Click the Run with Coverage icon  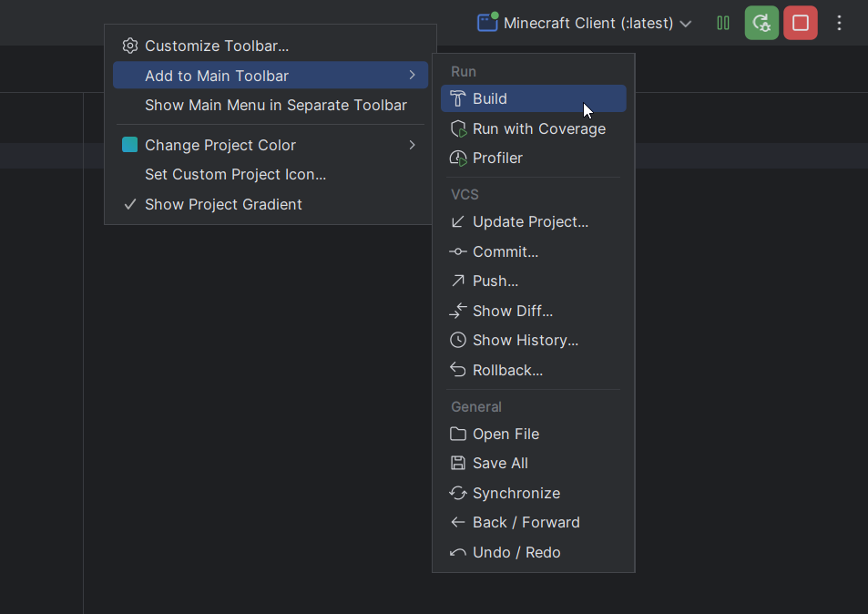[x=457, y=128]
